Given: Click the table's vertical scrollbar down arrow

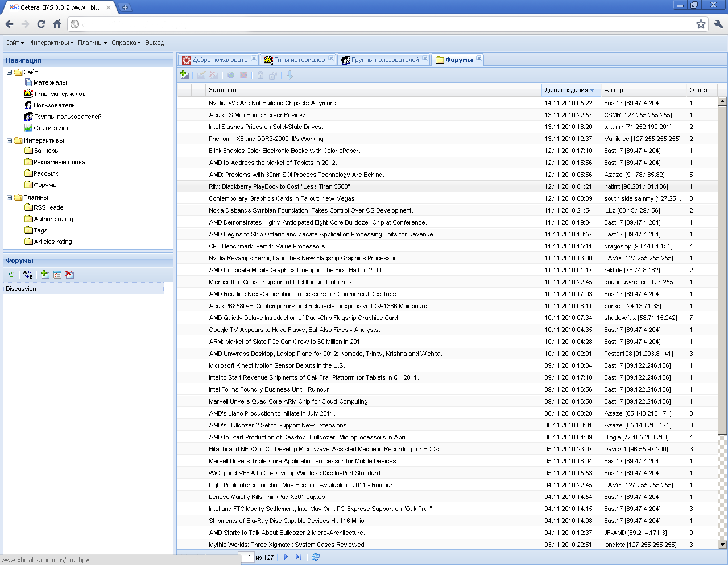Looking at the screenshot, I should point(723,544).
